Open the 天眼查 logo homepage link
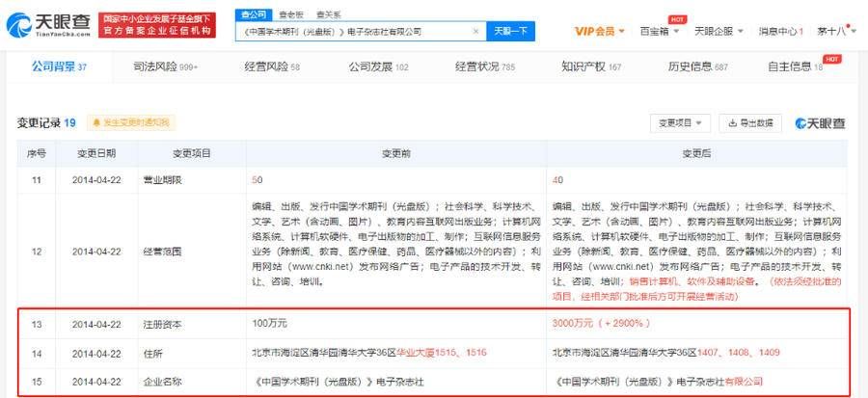Screen dimensions: 868x398 pyautogui.click(x=48, y=25)
